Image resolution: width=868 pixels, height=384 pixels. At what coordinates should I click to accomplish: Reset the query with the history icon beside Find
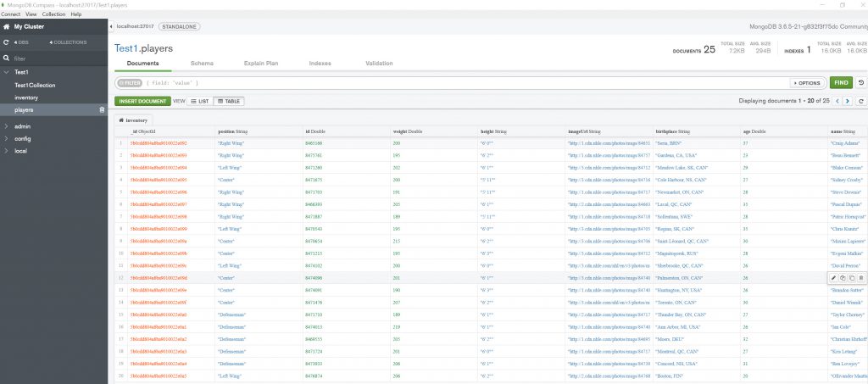[861, 83]
